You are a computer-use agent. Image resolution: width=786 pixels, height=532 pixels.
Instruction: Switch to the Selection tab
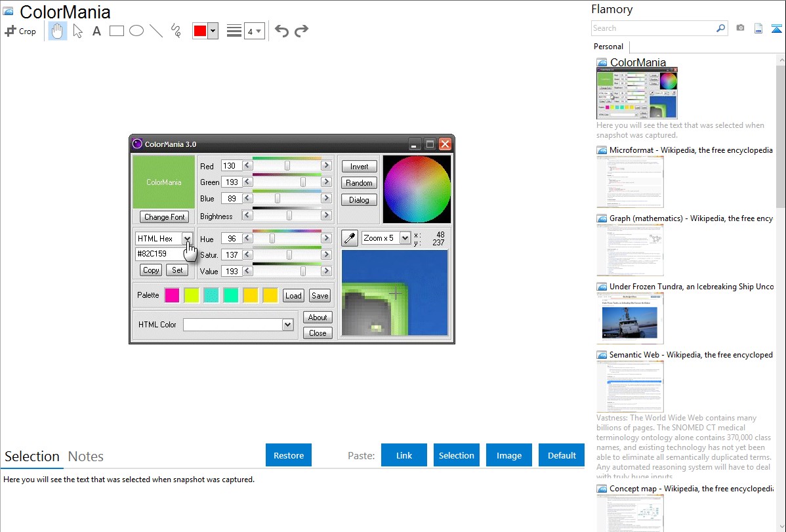pos(32,457)
